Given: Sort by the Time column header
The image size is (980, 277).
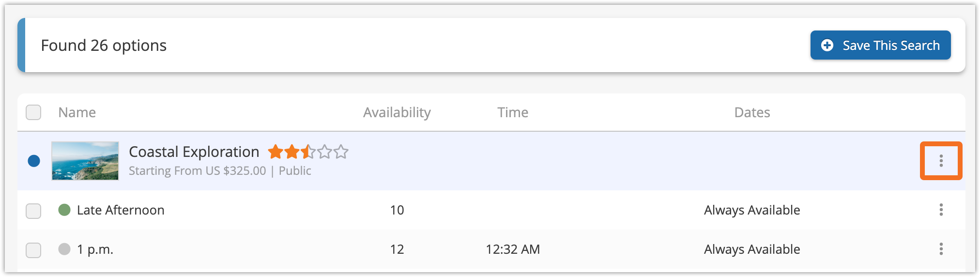Looking at the screenshot, I should (513, 112).
